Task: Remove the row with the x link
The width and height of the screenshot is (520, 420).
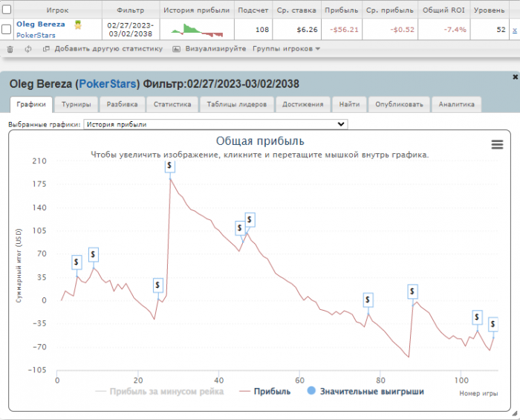Action: (x=515, y=30)
